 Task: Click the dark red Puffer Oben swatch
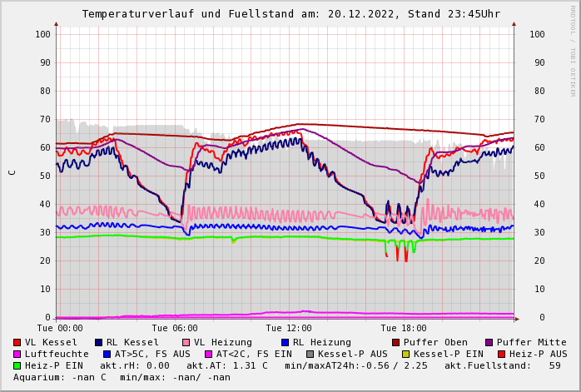(396, 343)
